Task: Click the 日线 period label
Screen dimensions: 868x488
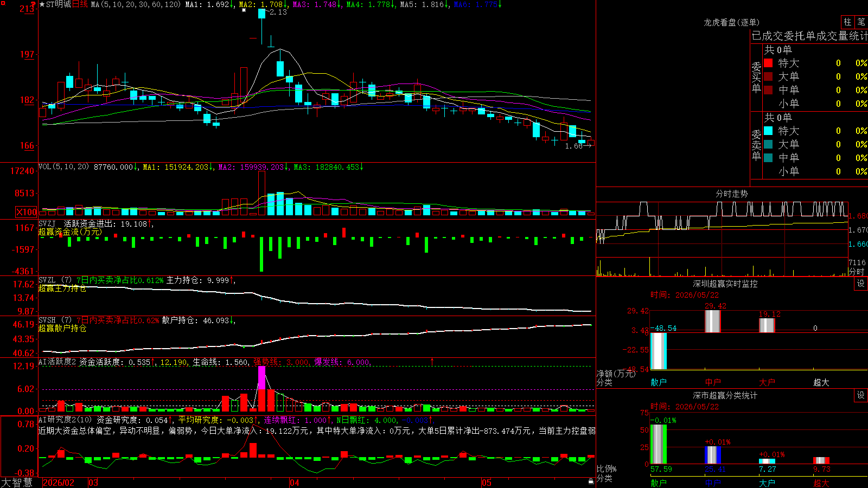Action: click(80, 4)
